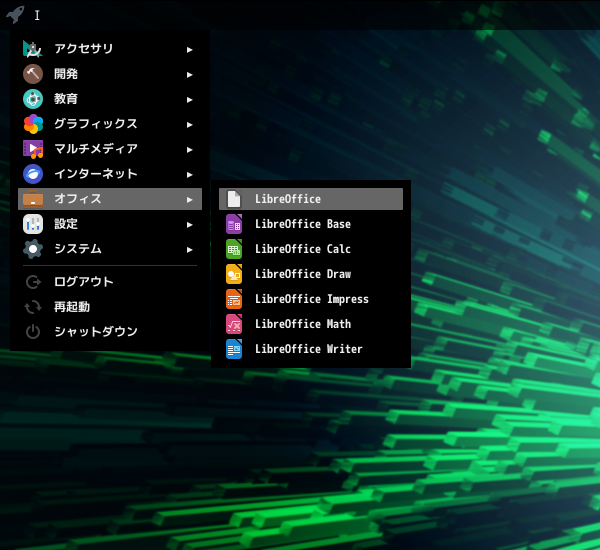Click the pink LibreOffice Math icon
The height and width of the screenshot is (550, 600).
pos(234,324)
